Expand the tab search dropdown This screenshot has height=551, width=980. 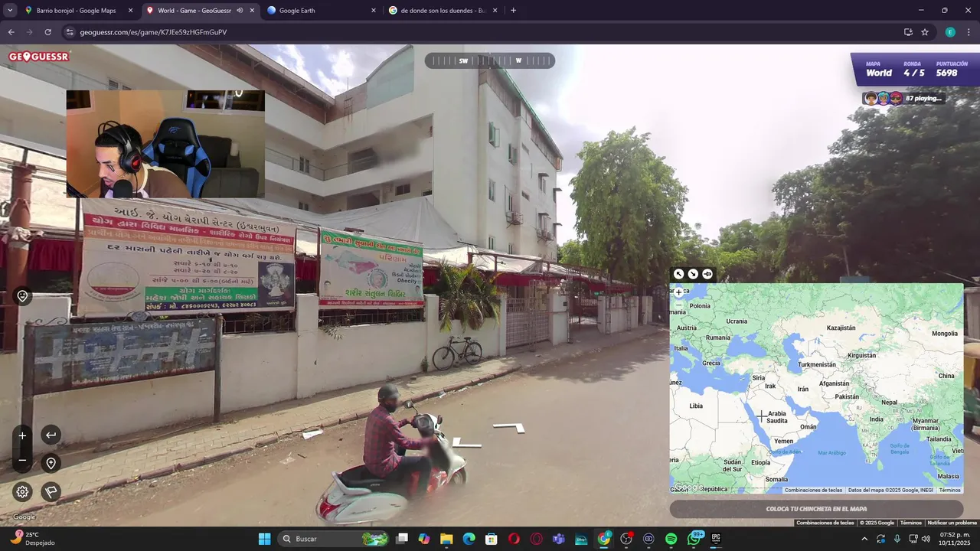point(10,11)
